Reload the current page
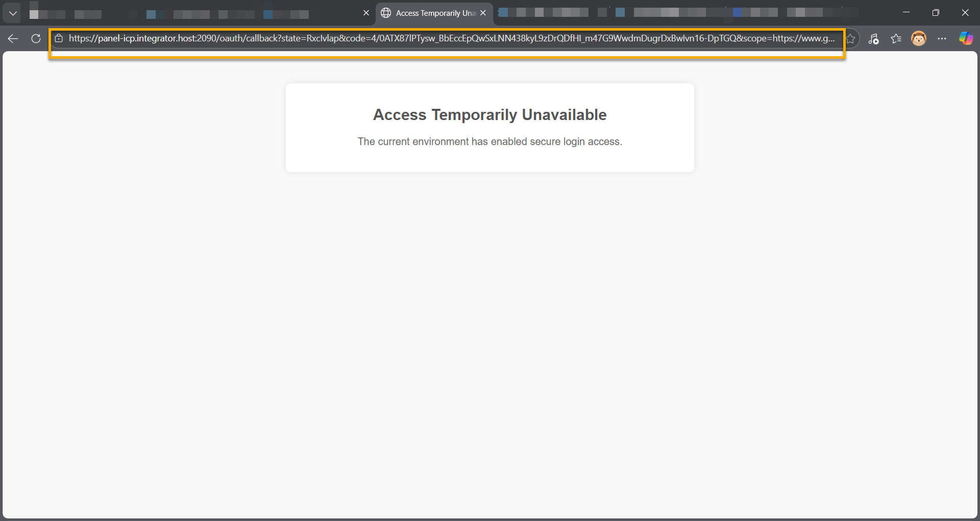Image resolution: width=980 pixels, height=521 pixels. click(x=36, y=39)
